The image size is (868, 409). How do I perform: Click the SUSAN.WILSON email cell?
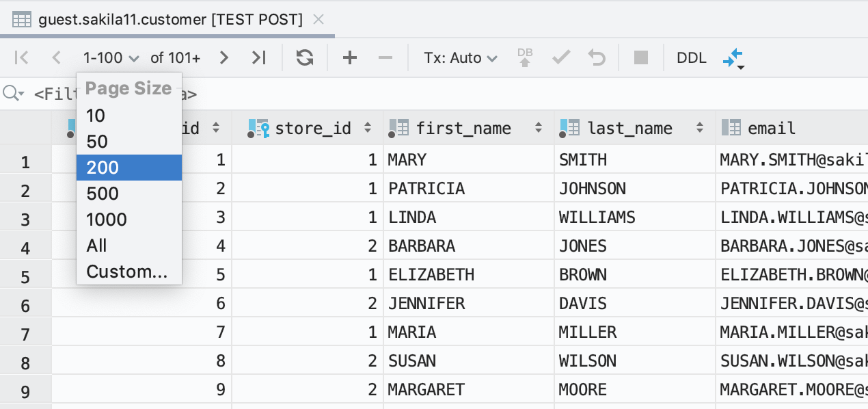792,361
